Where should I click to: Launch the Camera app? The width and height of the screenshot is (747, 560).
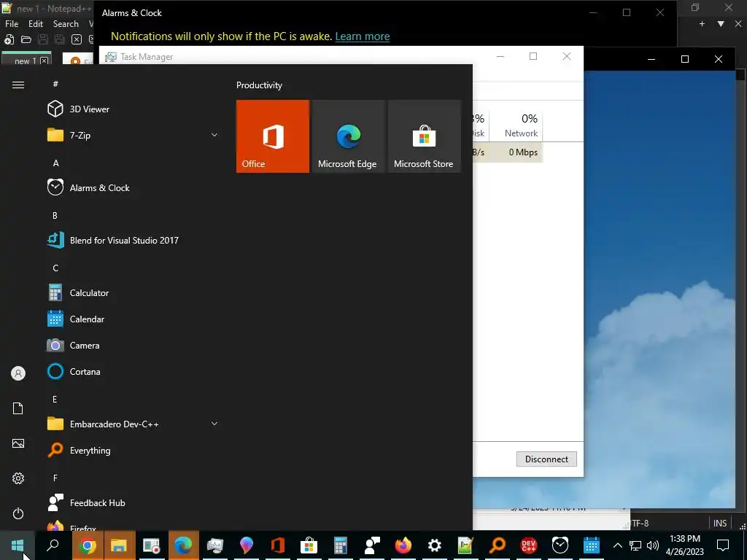pyautogui.click(x=133, y=345)
